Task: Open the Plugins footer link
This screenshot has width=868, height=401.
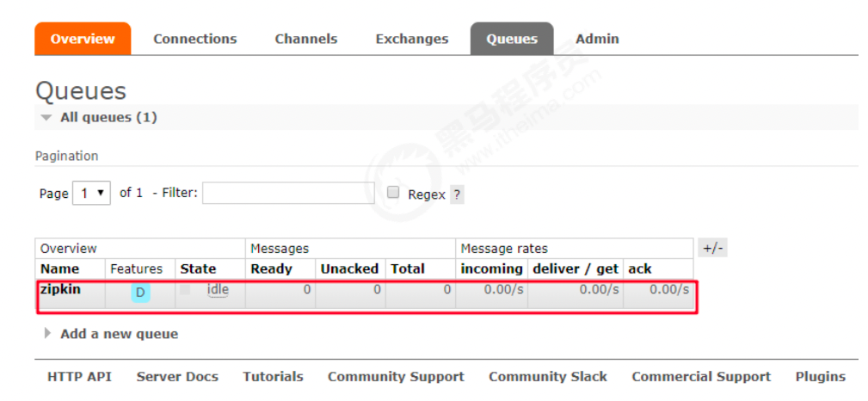Action: click(820, 376)
